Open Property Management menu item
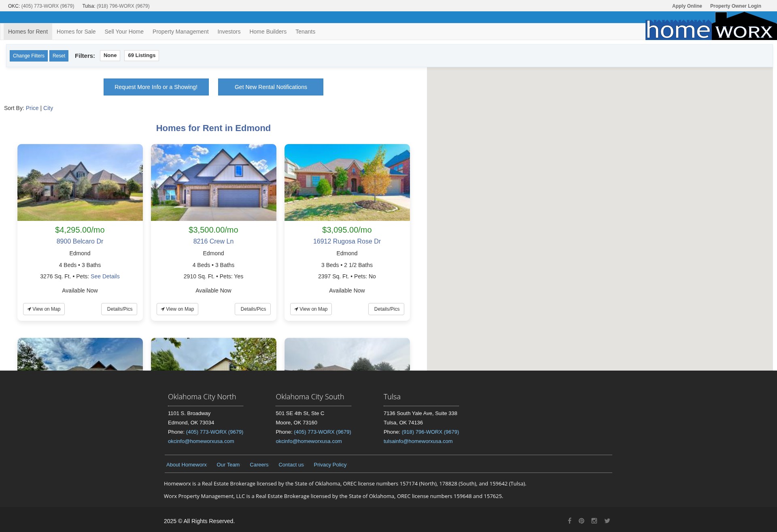Viewport: 777px width, 532px height. click(x=180, y=32)
